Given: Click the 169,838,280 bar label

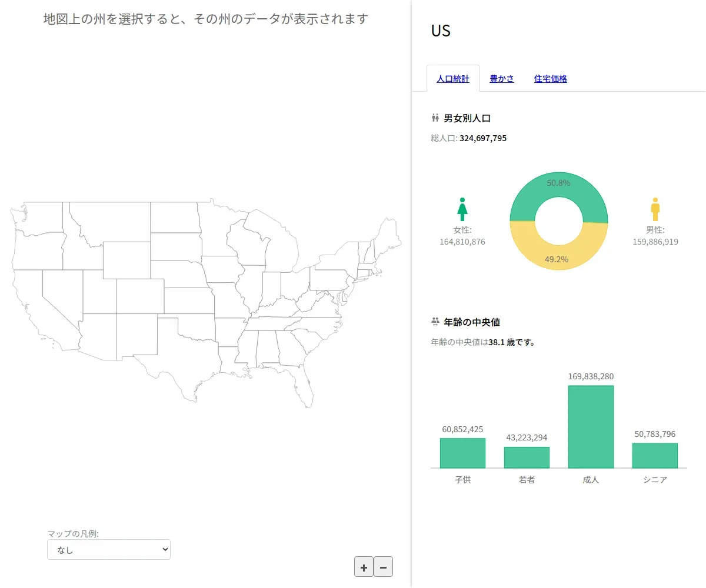Looking at the screenshot, I should click(591, 376).
